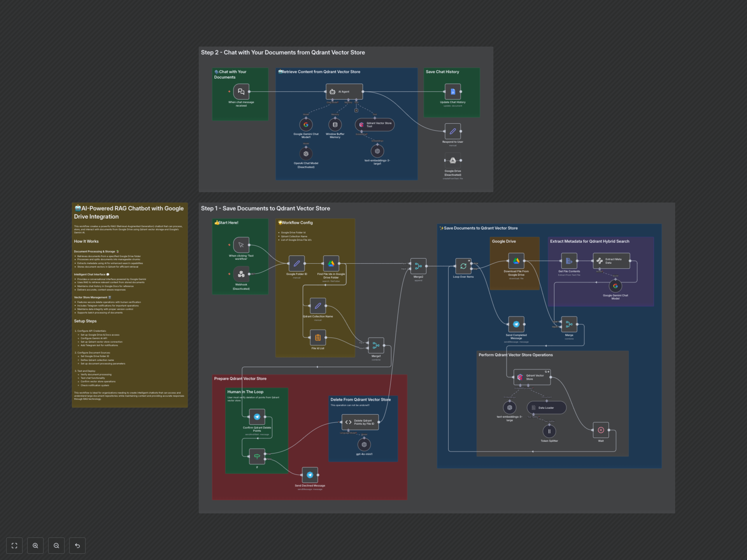This screenshot has height=560, width=747.
Task: Select the AI Agent node
Action: [344, 91]
